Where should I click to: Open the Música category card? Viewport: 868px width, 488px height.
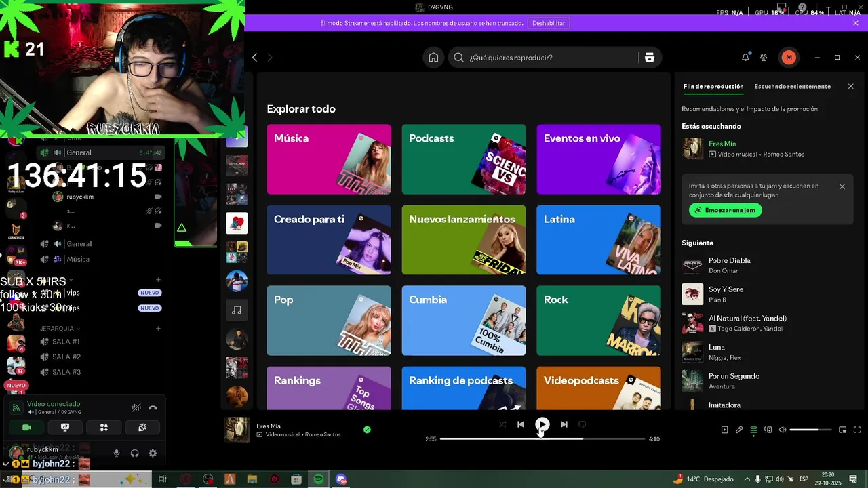(x=329, y=159)
